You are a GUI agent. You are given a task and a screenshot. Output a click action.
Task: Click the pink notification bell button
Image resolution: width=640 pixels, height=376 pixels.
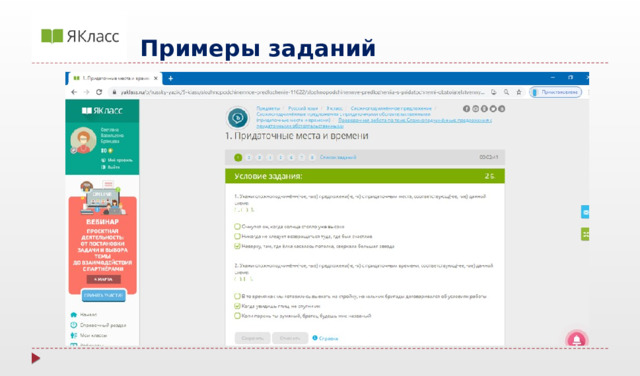(x=576, y=339)
